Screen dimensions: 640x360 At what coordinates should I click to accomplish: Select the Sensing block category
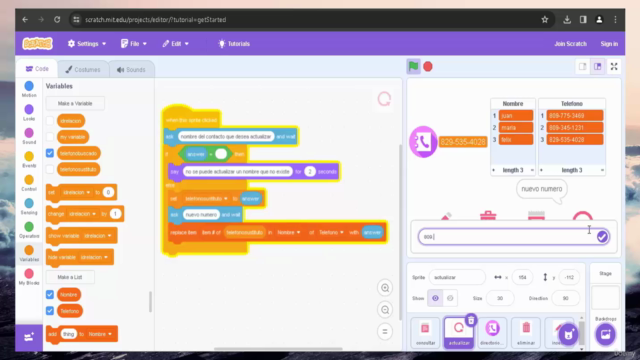[x=29, y=206]
